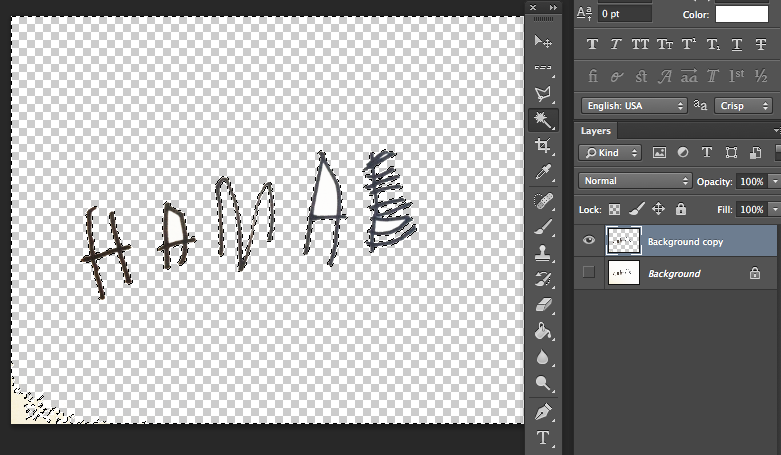Image resolution: width=781 pixels, height=455 pixels.
Task: Lock transparent pixels of the layer
Action: pos(615,210)
